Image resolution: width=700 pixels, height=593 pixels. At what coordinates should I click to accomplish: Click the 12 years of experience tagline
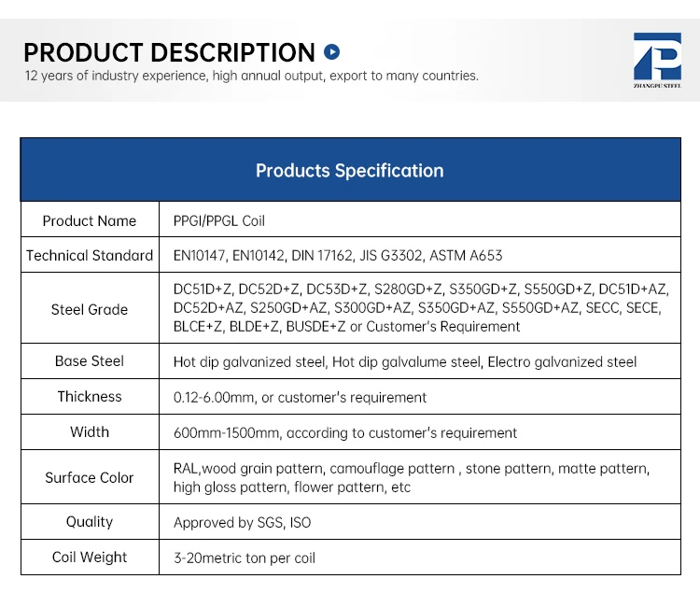pos(251,76)
